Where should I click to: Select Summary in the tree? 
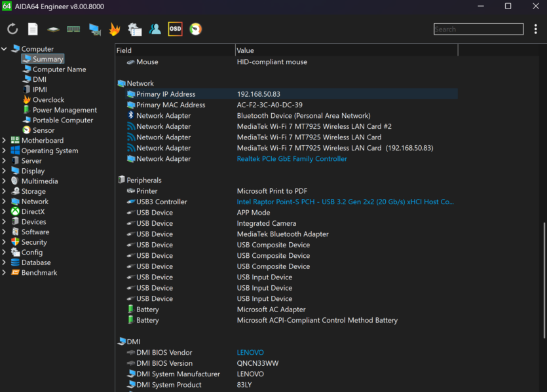tap(43, 60)
